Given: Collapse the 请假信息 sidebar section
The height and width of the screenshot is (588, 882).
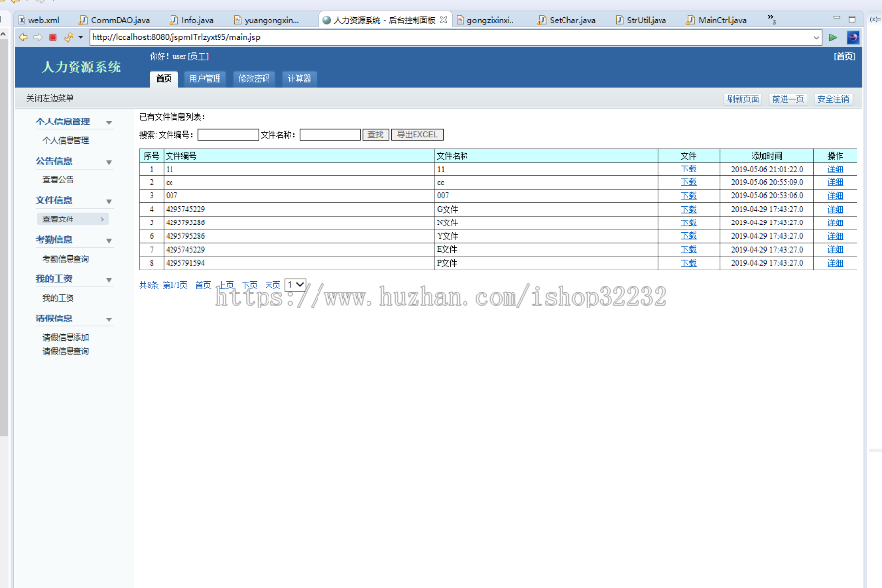Looking at the screenshot, I should [108, 319].
